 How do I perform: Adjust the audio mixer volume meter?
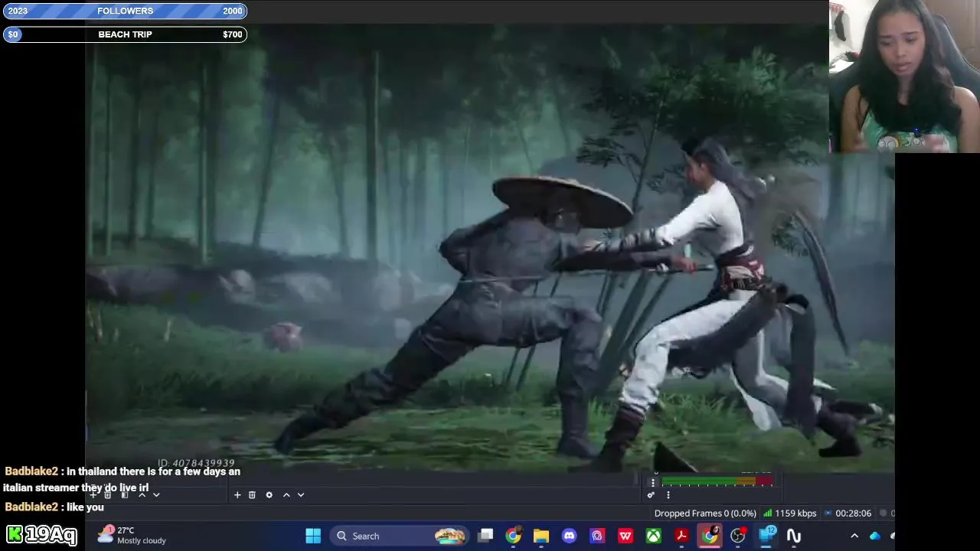(717, 481)
